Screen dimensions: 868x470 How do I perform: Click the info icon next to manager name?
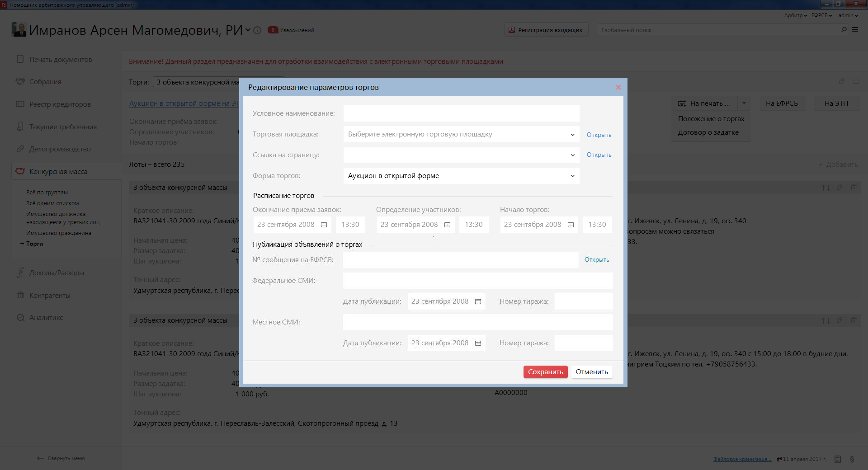[x=257, y=30]
